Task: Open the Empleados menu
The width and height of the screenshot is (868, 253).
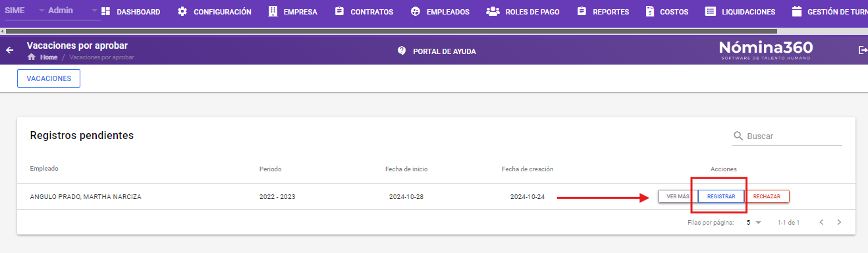Action: coord(440,11)
